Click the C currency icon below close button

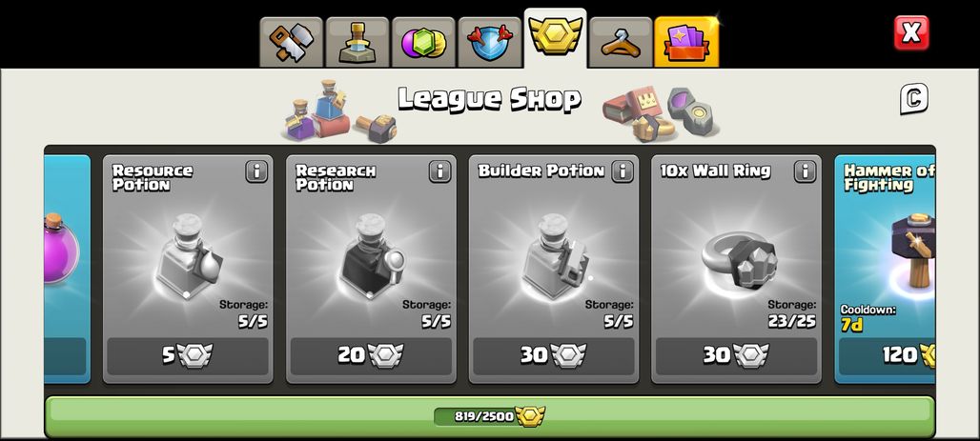click(x=914, y=99)
